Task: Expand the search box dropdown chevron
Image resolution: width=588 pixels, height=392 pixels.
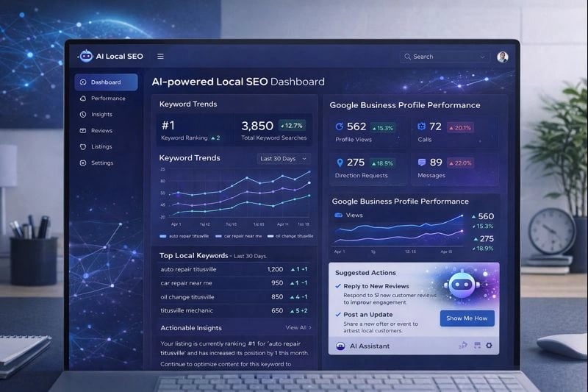Action: click(x=483, y=57)
